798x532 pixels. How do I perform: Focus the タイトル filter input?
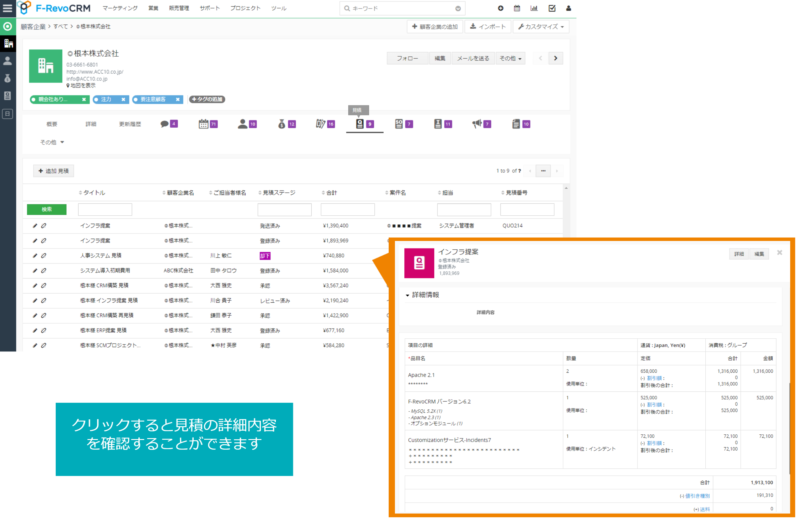(105, 209)
